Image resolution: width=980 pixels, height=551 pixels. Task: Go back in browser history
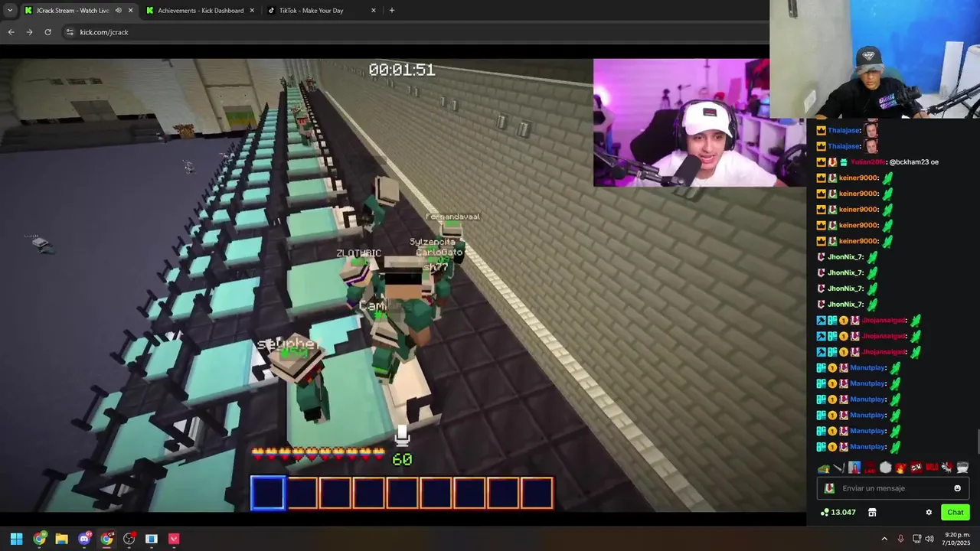[x=11, y=32]
